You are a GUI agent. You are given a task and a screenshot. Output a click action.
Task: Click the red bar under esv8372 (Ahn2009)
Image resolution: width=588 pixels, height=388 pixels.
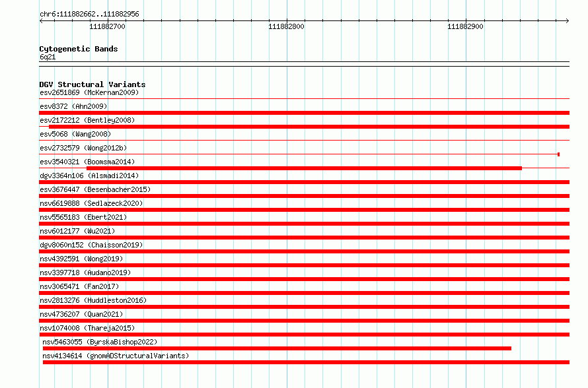tap(304, 113)
